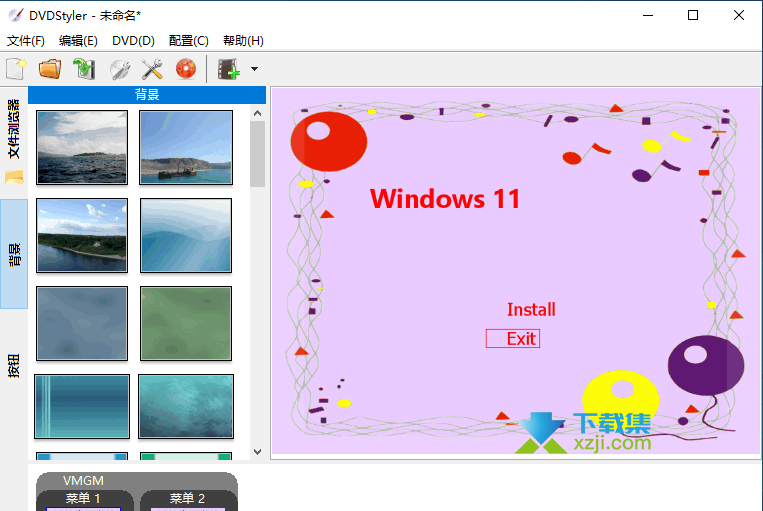Select the Windows 11 title text
The image size is (763, 511).
[x=445, y=199]
